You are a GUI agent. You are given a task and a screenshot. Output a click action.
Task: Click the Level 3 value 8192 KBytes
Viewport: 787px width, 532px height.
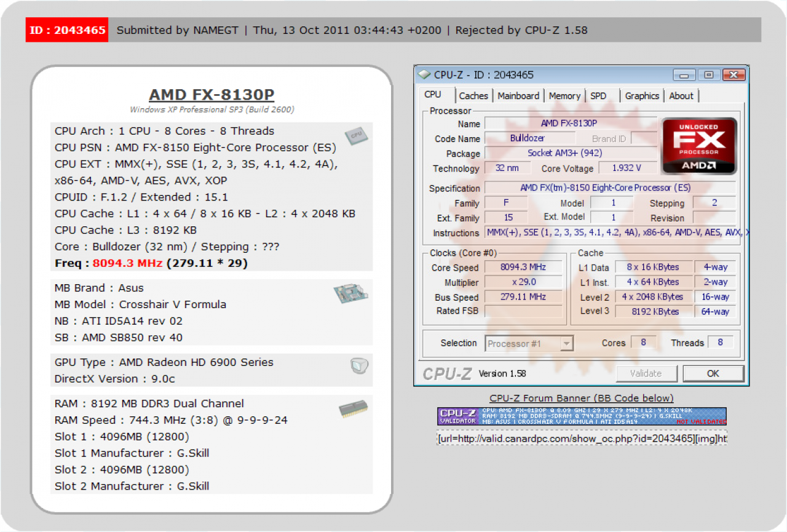pyautogui.click(x=653, y=312)
